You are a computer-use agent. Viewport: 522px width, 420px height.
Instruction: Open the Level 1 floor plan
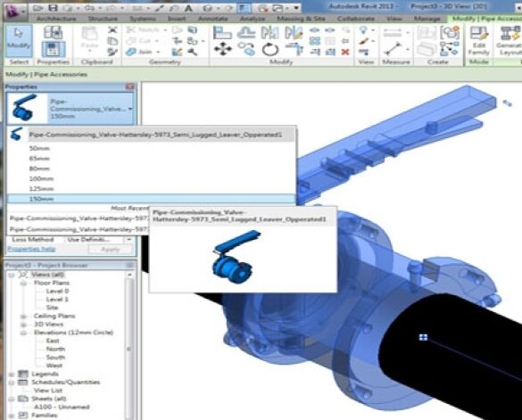point(57,300)
